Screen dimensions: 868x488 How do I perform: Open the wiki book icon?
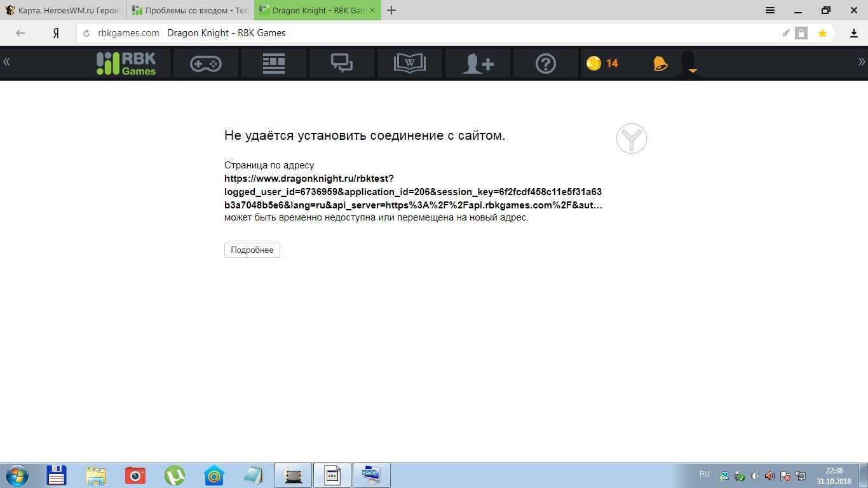tap(410, 63)
